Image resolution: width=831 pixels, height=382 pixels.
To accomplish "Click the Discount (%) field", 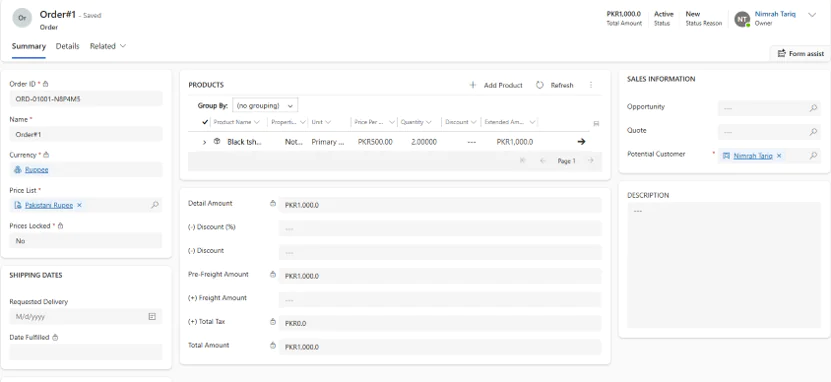I will 440,228.
